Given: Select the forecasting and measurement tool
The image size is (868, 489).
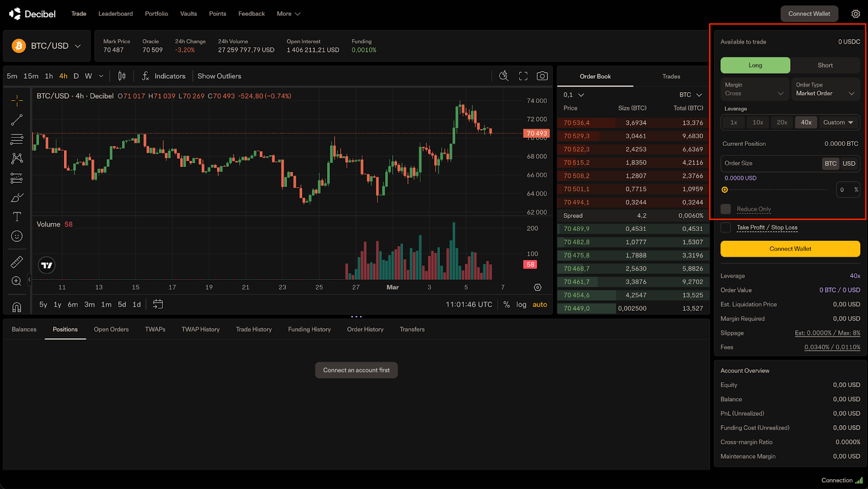Looking at the screenshot, I should [x=17, y=178].
